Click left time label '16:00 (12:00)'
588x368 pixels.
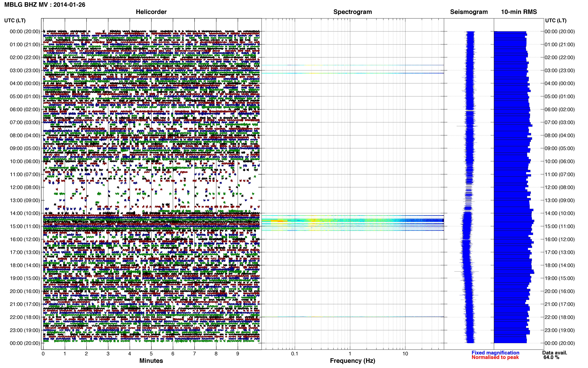click(x=25, y=239)
